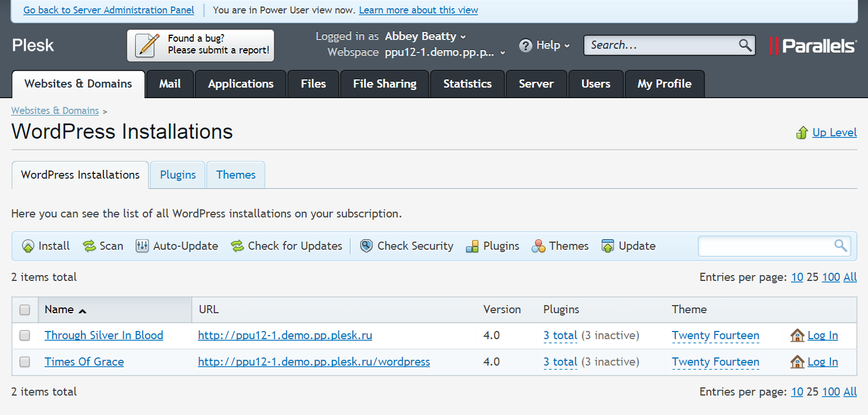The image size is (868, 415).
Task: Sort the list by Name column
Action: click(65, 310)
